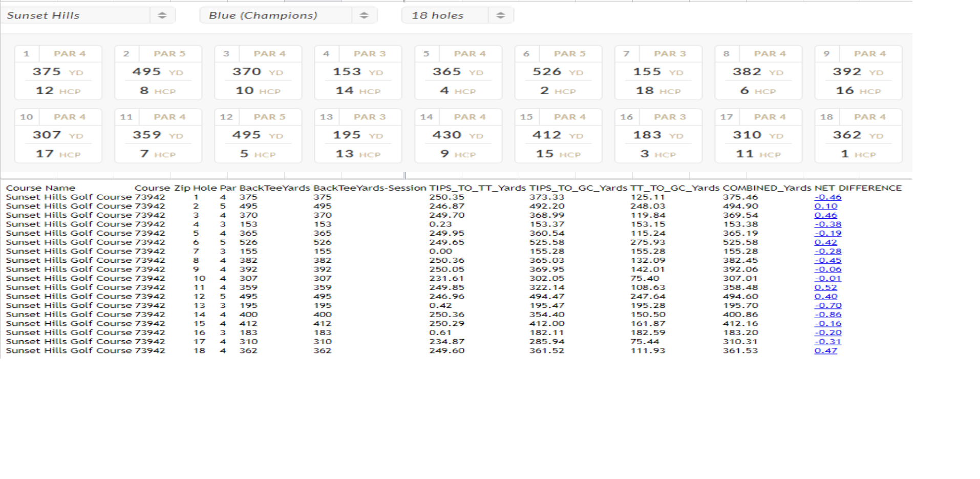Image resolution: width=980 pixels, height=479 pixels.
Task: Open net difference link -0.86 for hole 14
Action: pyautogui.click(x=828, y=315)
